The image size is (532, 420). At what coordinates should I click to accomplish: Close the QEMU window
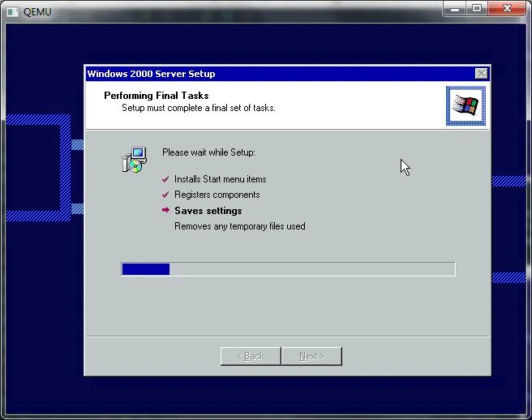507,8
